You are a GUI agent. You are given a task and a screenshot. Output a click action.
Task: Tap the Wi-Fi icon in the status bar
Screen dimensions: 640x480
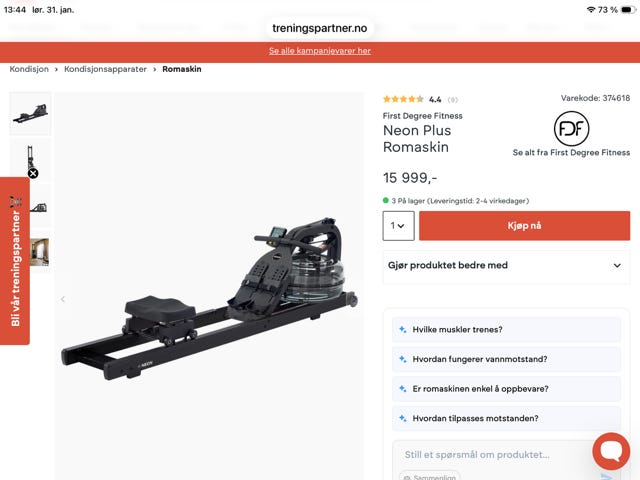[591, 9]
